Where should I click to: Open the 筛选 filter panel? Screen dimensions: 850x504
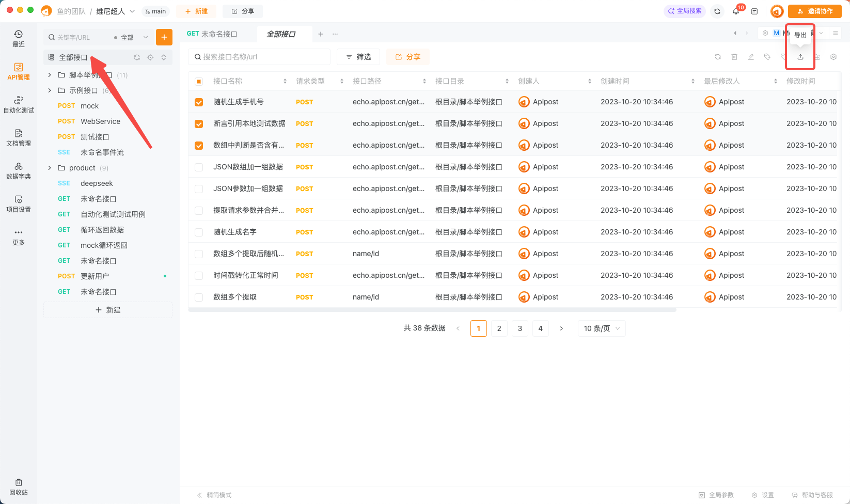click(358, 56)
